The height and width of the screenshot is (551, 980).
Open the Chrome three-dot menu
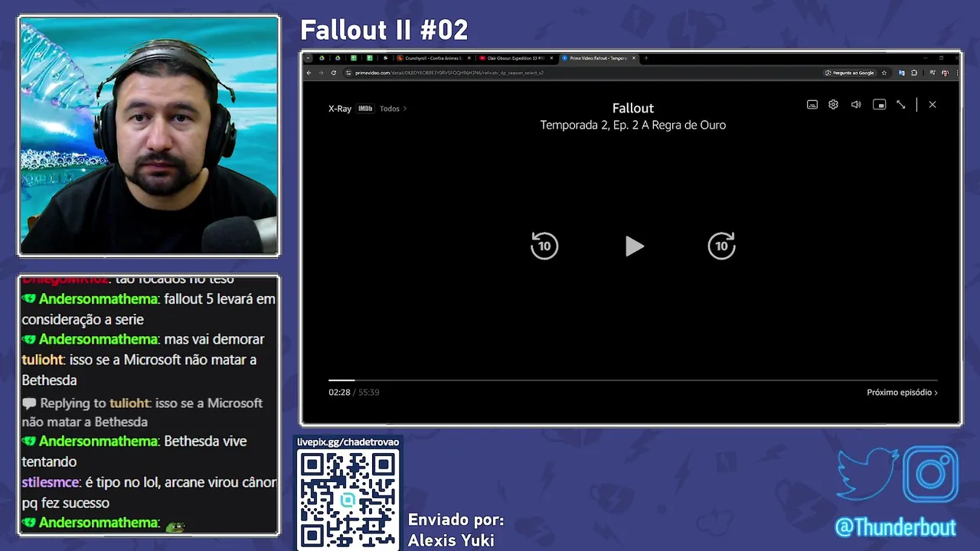point(957,73)
